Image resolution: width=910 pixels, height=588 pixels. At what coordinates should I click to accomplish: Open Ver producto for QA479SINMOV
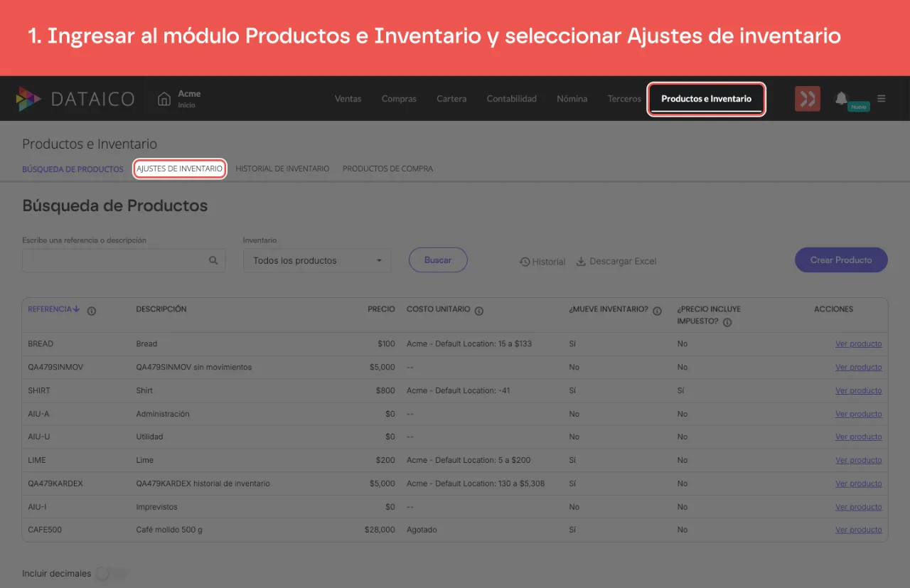pyautogui.click(x=858, y=368)
